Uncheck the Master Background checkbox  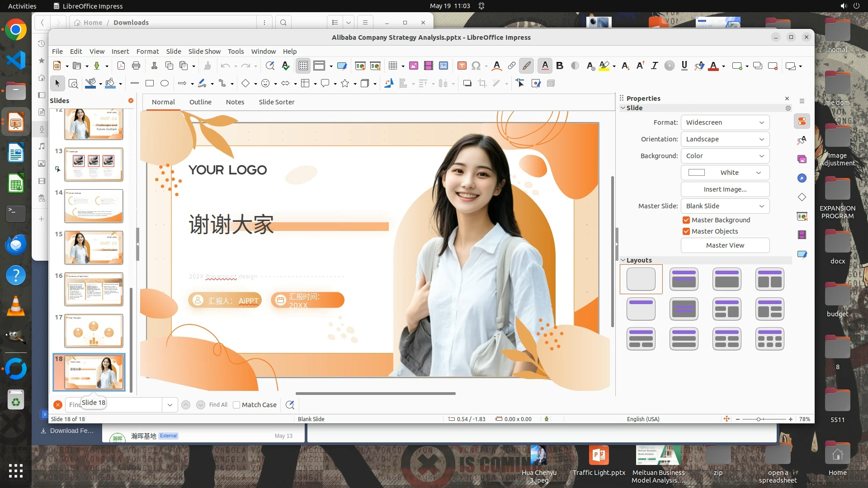[x=686, y=220]
